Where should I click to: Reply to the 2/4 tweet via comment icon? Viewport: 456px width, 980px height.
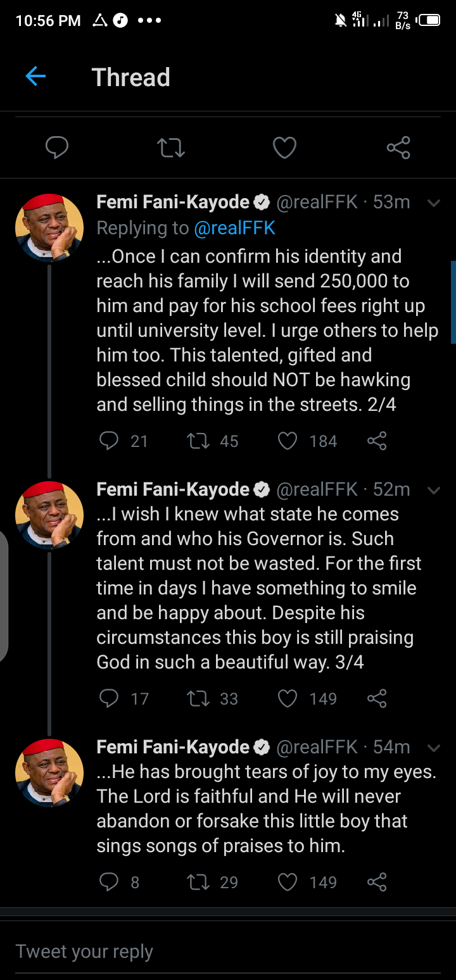pyautogui.click(x=109, y=441)
